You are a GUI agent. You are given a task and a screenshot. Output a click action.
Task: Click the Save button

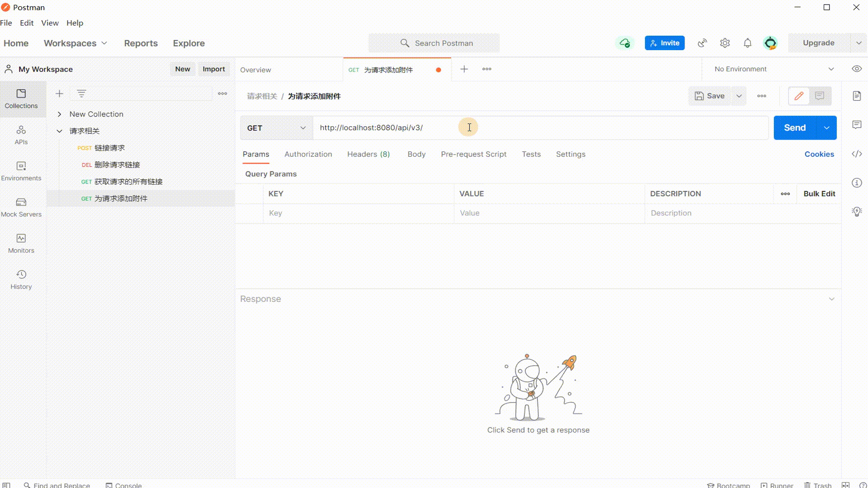tap(710, 96)
